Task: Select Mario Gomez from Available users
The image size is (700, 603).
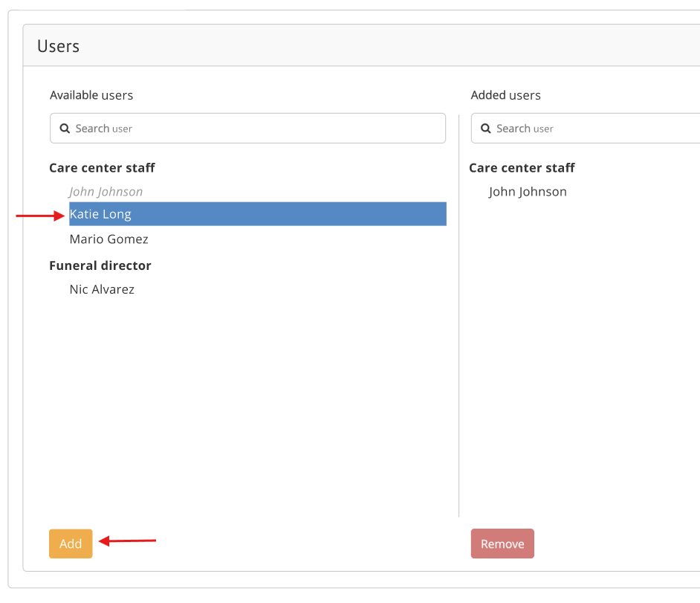Action: (108, 239)
